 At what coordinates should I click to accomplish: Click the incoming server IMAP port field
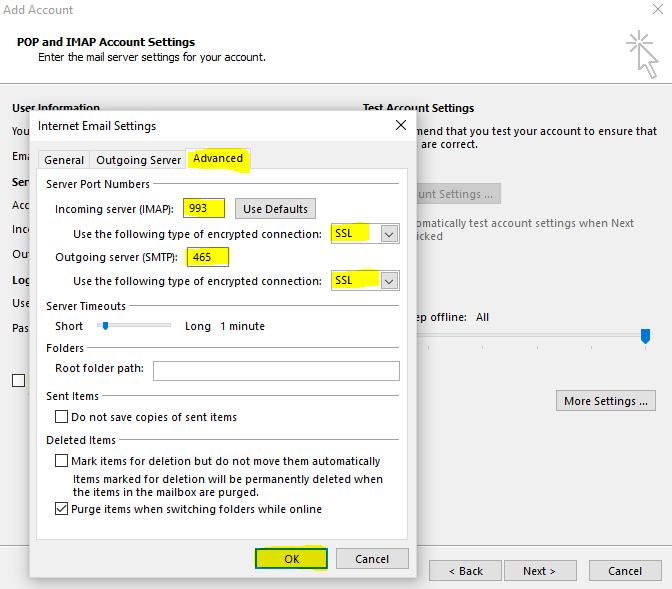pos(204,208)
